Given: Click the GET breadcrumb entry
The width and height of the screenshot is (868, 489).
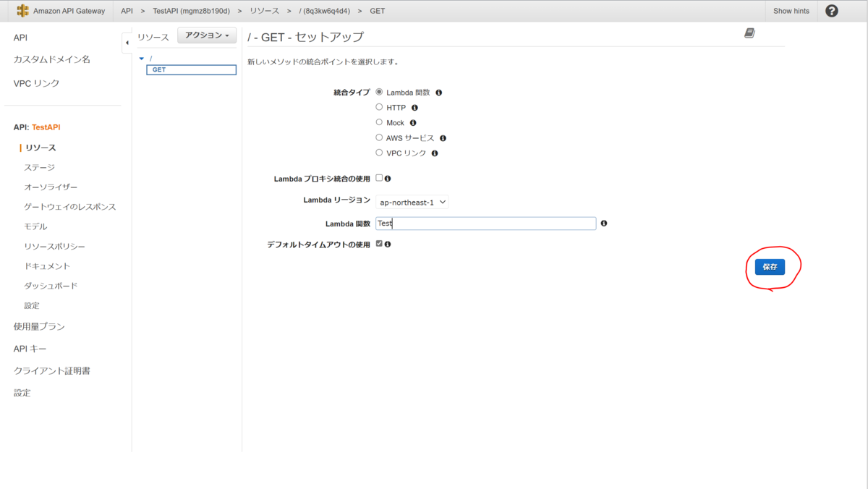Looking at the screenshot, I should coord(378,11).
